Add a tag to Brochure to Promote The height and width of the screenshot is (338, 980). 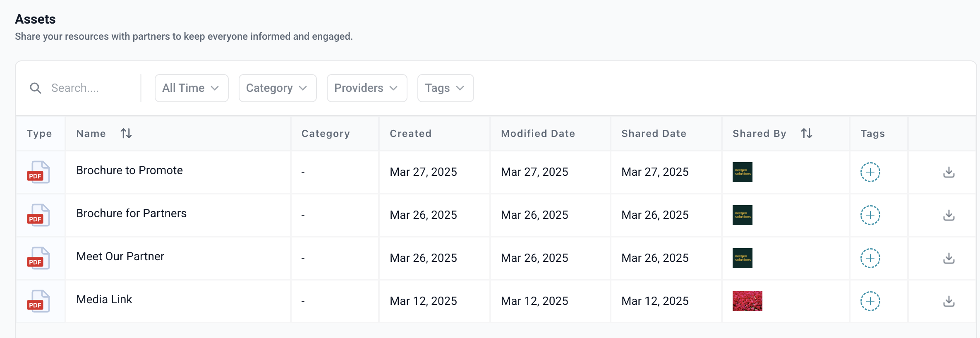point(870,172)
